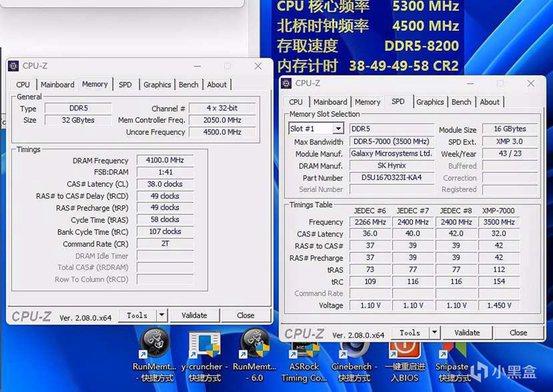
Task: Click the Cycle Time value 58 clocks
Action: [x=165, y=219]
